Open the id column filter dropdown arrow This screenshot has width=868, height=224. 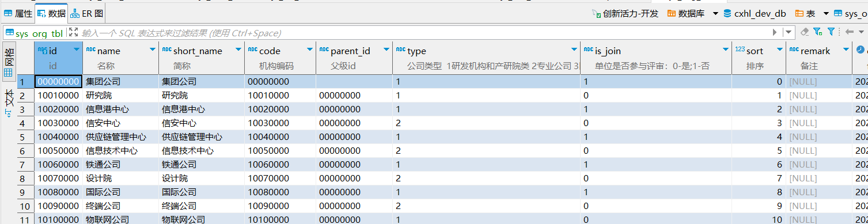[77, 50]
